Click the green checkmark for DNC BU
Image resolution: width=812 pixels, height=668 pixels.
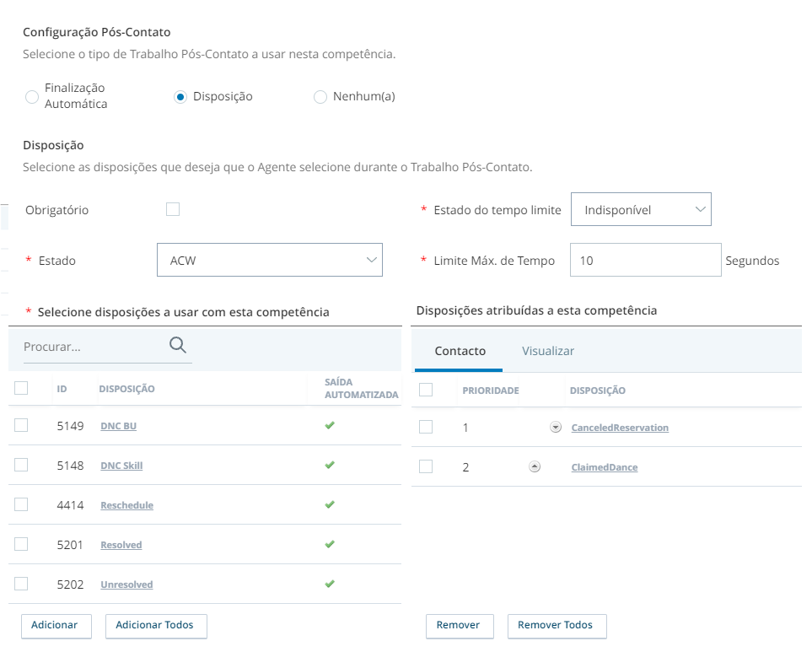(330, 425)
